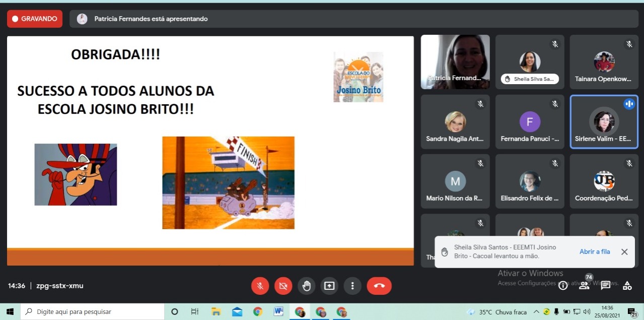Open more options three-dot menu
644x320 pixels.
click(x=352, y=286)
